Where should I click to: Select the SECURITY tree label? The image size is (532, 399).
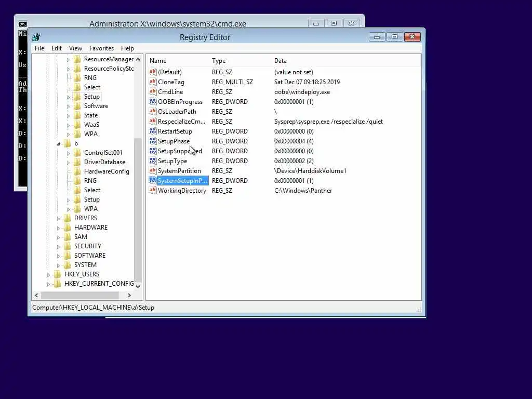tap(87, 246)
